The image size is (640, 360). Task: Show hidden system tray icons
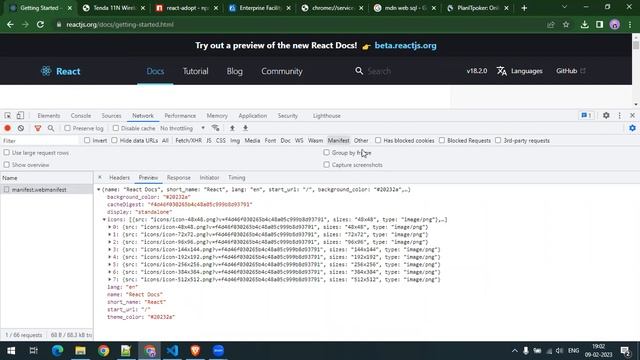pos(515,351)
